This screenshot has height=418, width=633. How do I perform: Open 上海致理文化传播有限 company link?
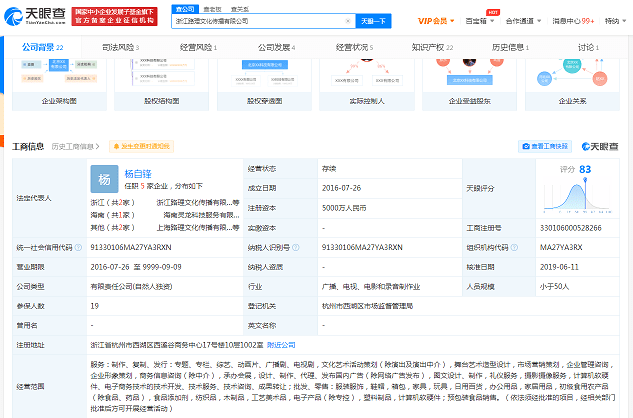(x=198, y=227)
